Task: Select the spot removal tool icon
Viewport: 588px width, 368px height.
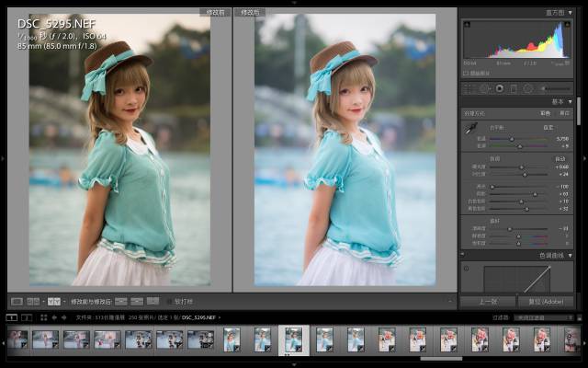Action: (484, 89)
